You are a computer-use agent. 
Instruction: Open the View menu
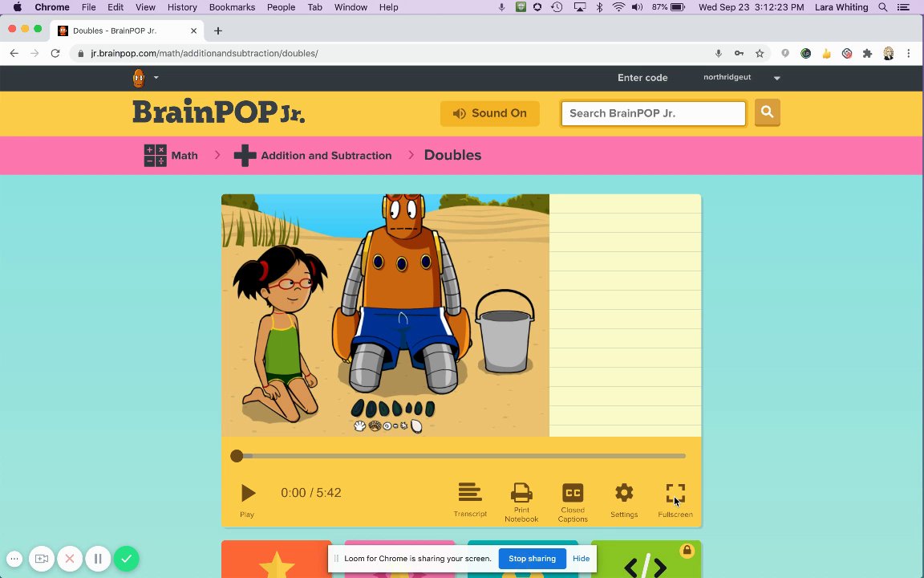[x=145, y=7]
